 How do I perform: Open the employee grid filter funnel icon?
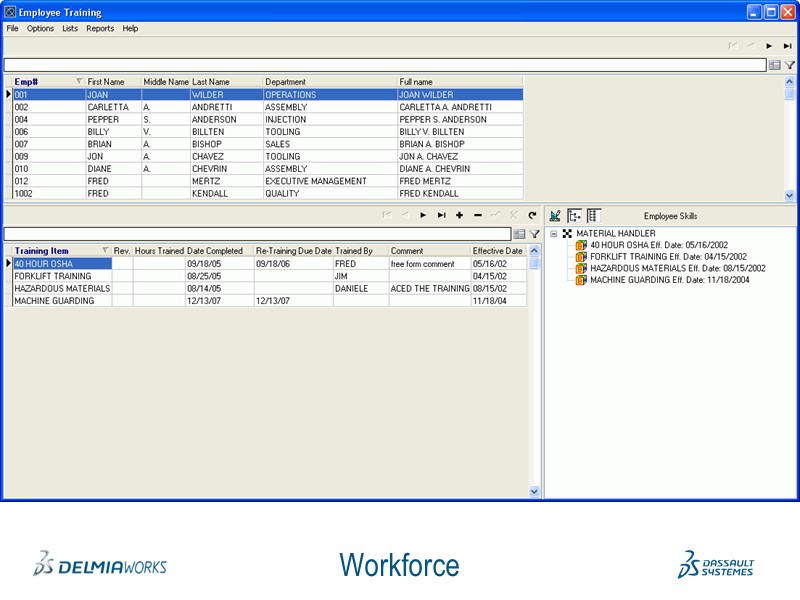pos(789,64)
